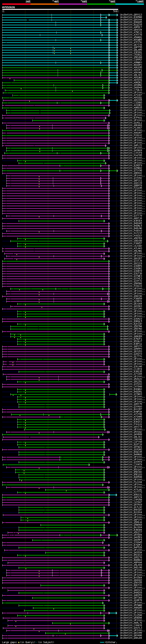
Task: Select hit label UniRef100_Q67IX6
Action: (x=131, y=45)
